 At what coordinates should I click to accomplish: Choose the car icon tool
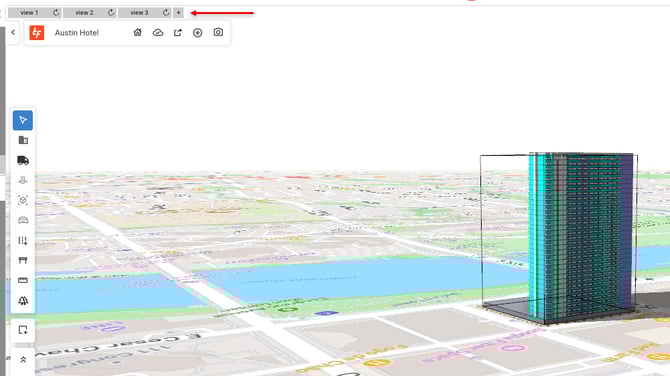point(23,220)
